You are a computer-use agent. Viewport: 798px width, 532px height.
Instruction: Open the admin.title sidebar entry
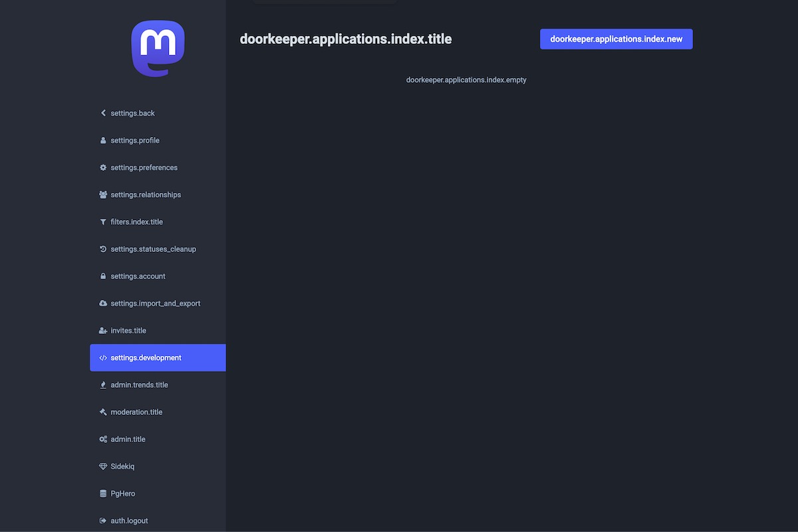coord(128,440)
